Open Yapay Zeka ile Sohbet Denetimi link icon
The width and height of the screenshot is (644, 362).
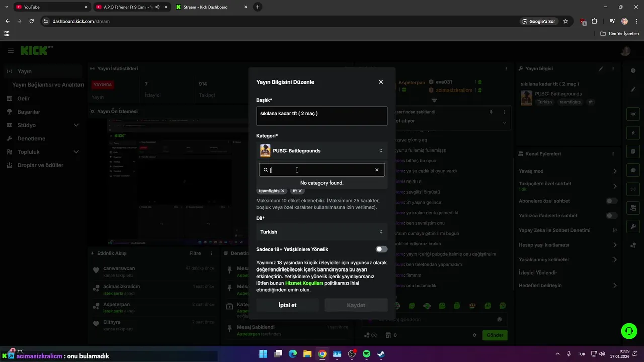click(614, 230)
